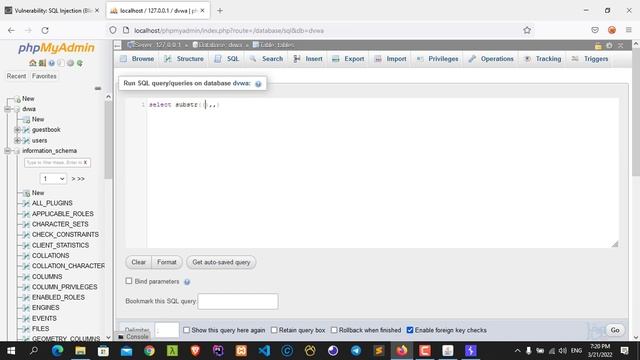Open the Console bar at bottom
The image size is (640, 360).
click(x=133, y=337)
